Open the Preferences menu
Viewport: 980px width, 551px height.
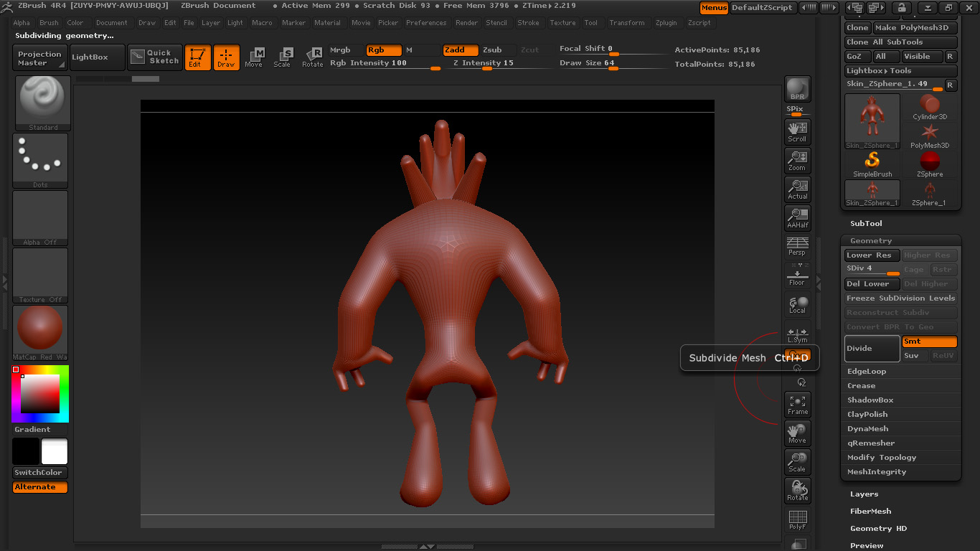(426, 23)
